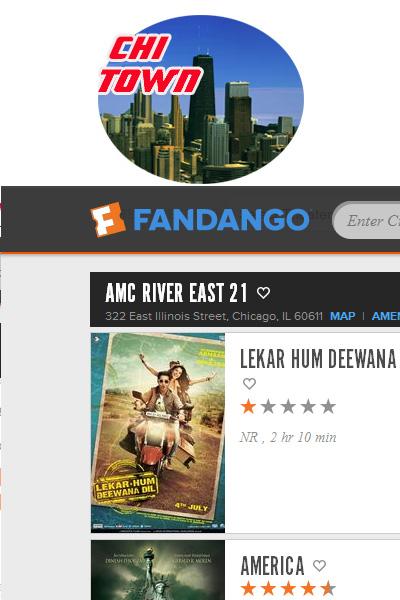Open the Amenities link beside MAP

386,316
